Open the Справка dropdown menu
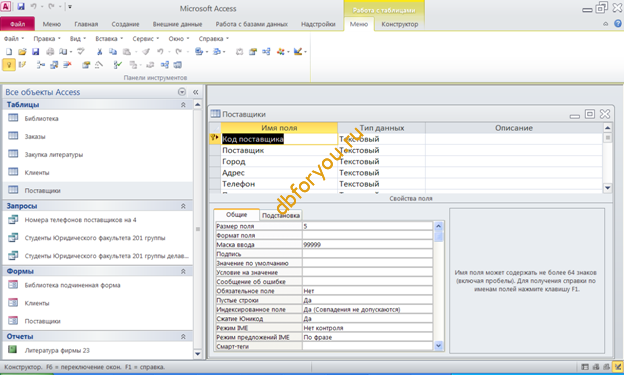624x375 pixels. pyautogui.click(x=214, y=39)
